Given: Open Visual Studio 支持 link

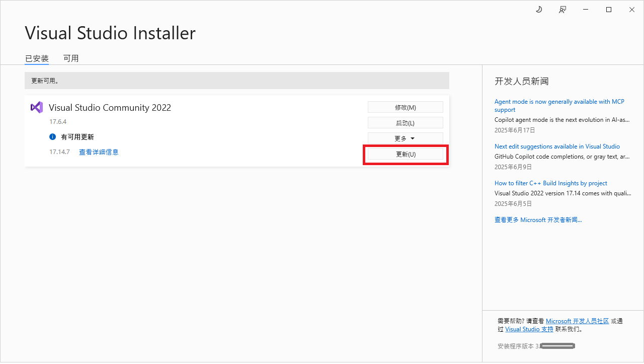Looking at the screenshot, I should (529, 329).
